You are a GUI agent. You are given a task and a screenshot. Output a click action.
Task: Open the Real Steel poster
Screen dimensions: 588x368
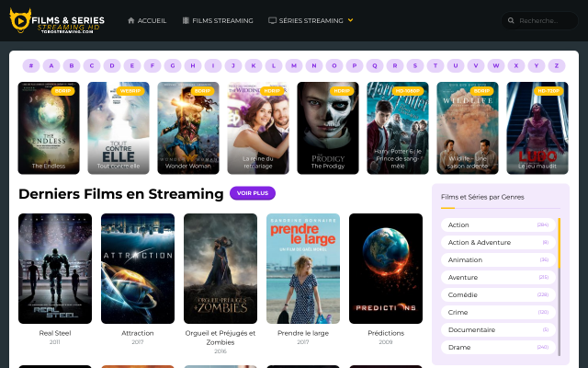[x=55, y=269]
